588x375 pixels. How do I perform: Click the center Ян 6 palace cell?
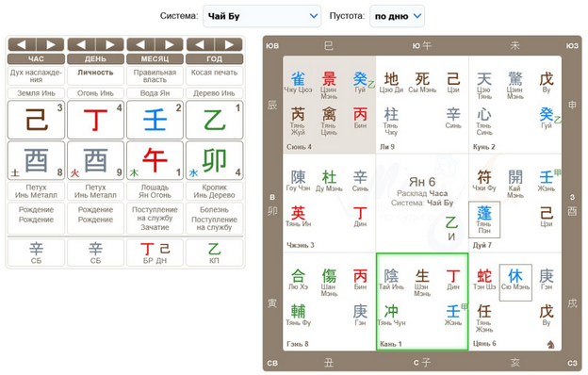point(422,203)
